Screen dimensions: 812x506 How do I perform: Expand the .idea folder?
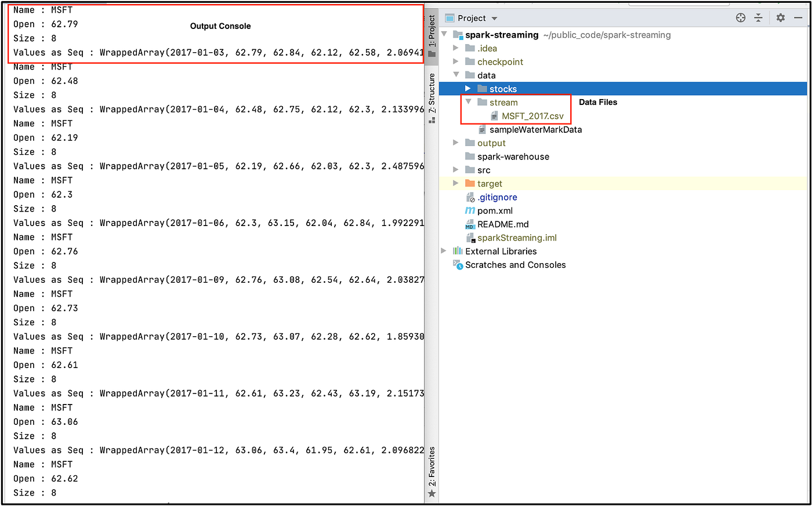(456, 48)
